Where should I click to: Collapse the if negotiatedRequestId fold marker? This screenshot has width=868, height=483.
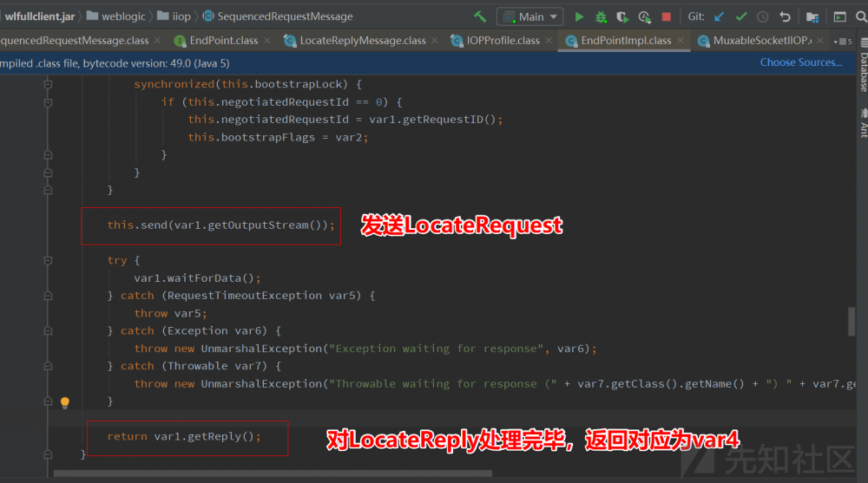48,101
